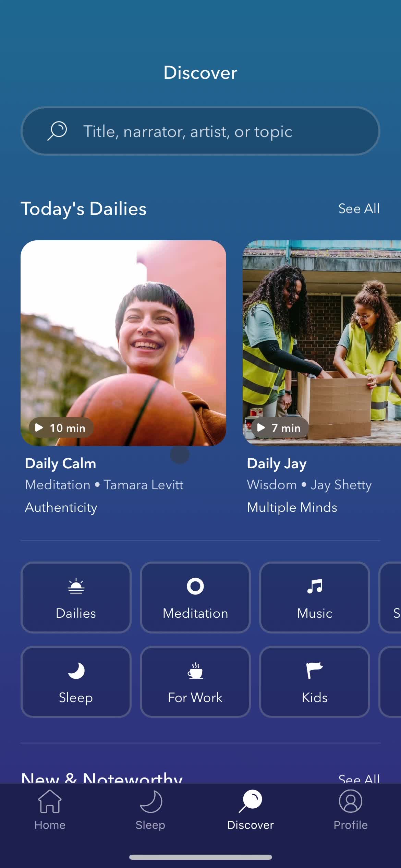Screen dimensions: 401x868
Task: Tap the 'Wisdom • Jay Shetty' subtitle
Action: (x=309, y=485)
